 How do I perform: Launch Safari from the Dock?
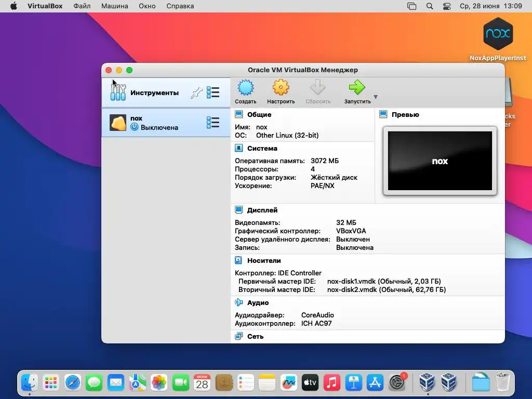click(x=73, y=383)
